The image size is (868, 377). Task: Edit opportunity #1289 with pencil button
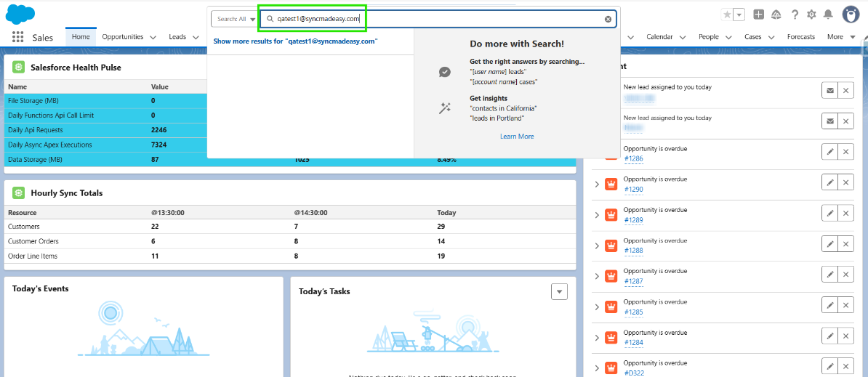[829, 214]
